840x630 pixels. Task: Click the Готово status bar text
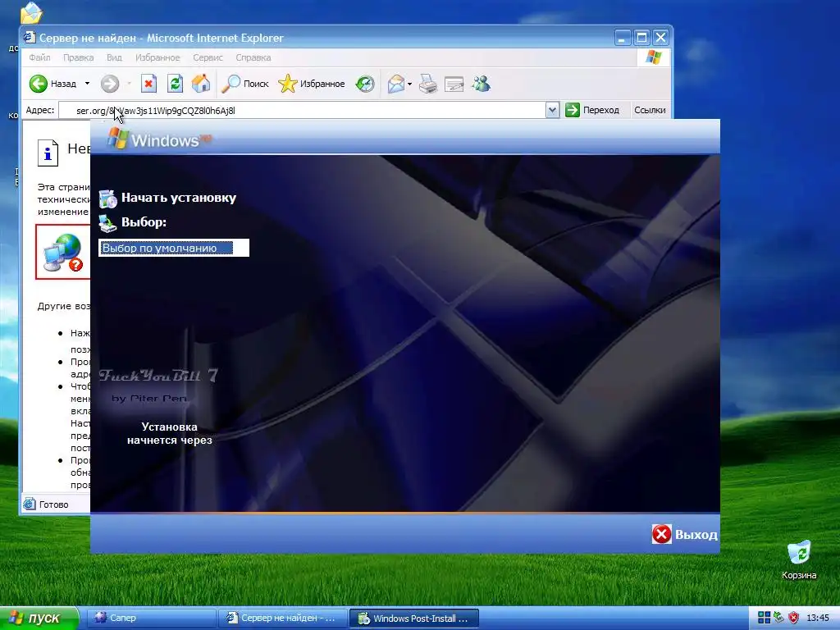click(x=54, y=504)
